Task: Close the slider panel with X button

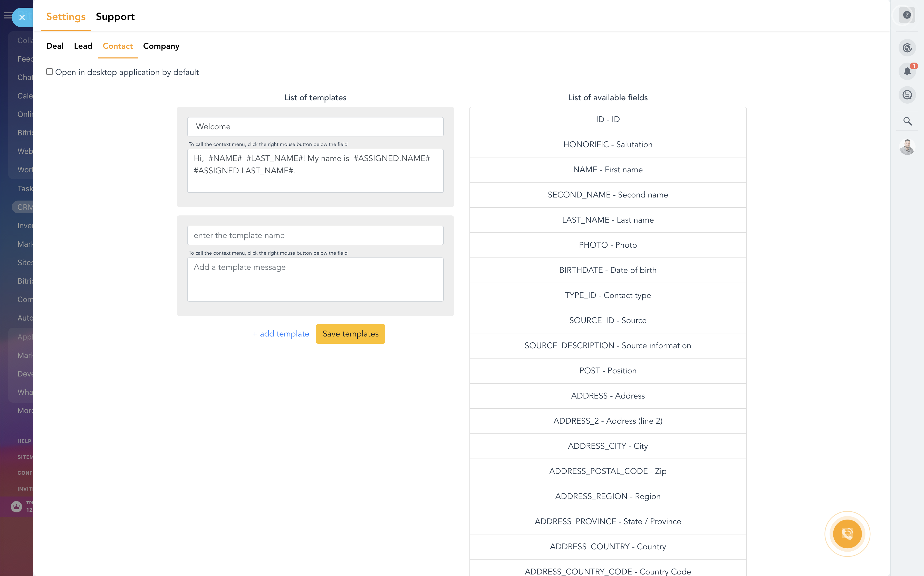Action: (x=22, y=17)
